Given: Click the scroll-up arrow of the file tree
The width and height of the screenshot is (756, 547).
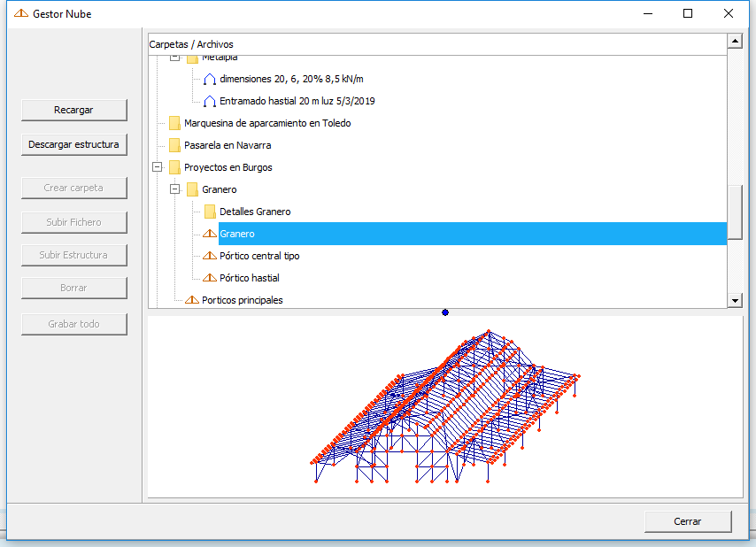Looking at the screenshot, I should [734, 41].
